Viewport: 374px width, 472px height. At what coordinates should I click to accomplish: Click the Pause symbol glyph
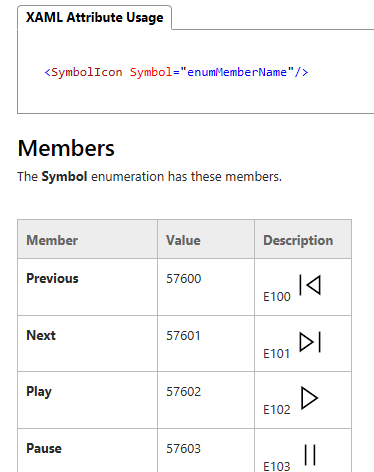(310, 455)
